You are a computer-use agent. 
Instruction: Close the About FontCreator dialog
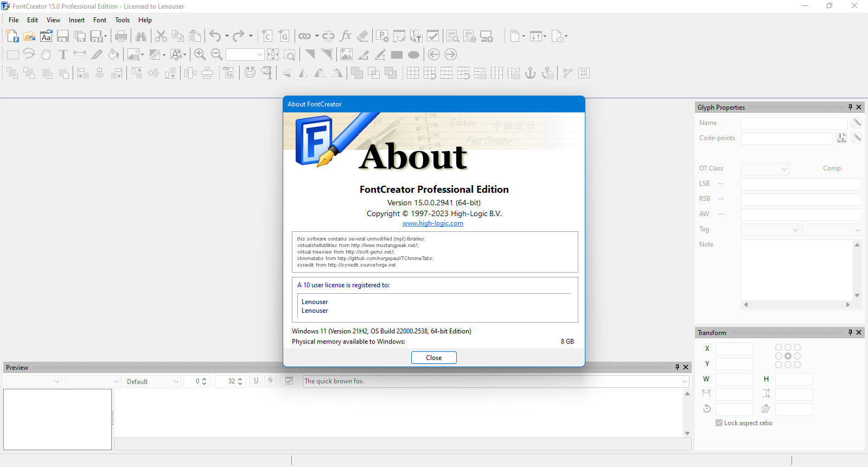pyautogui.click(x=433, y=357)
